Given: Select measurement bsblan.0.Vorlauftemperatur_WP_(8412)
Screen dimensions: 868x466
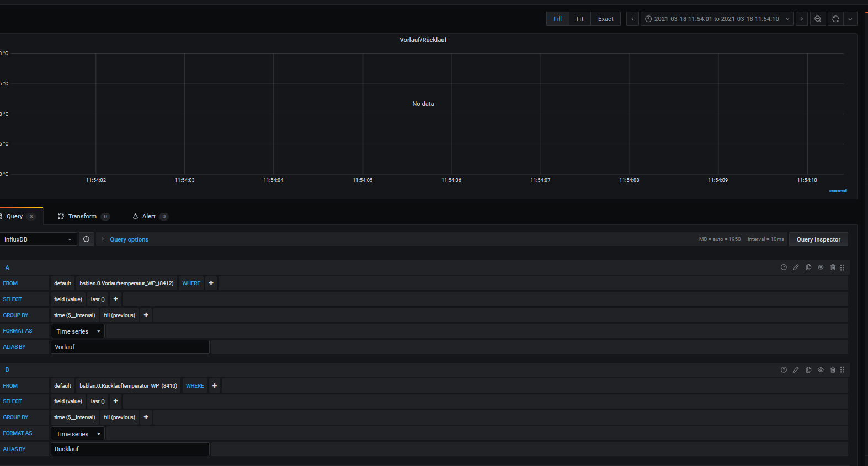Looking at the screenshot, I should (x=126, y=283).
